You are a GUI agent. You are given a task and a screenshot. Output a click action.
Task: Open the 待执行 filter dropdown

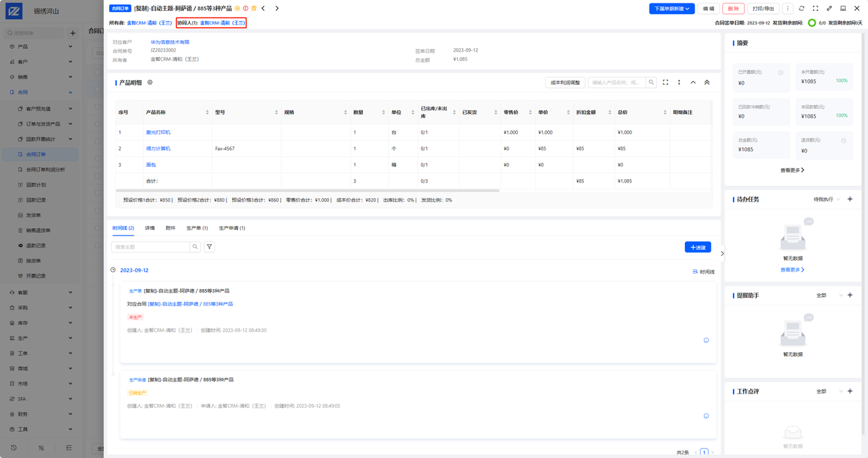[x=827, y=199]
